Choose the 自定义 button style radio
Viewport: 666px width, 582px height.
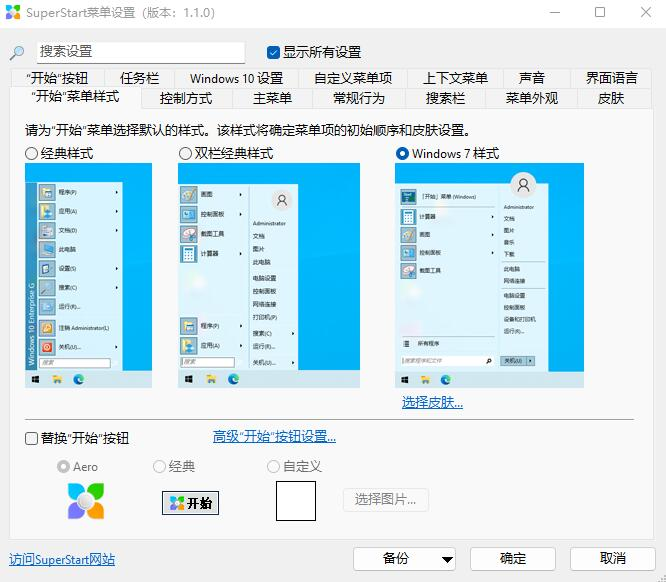click(x=273, y=466)
